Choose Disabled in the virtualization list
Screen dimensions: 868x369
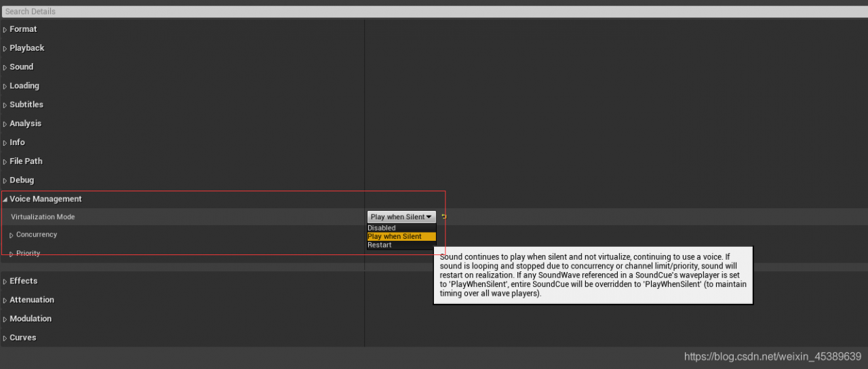pos(401,228)
